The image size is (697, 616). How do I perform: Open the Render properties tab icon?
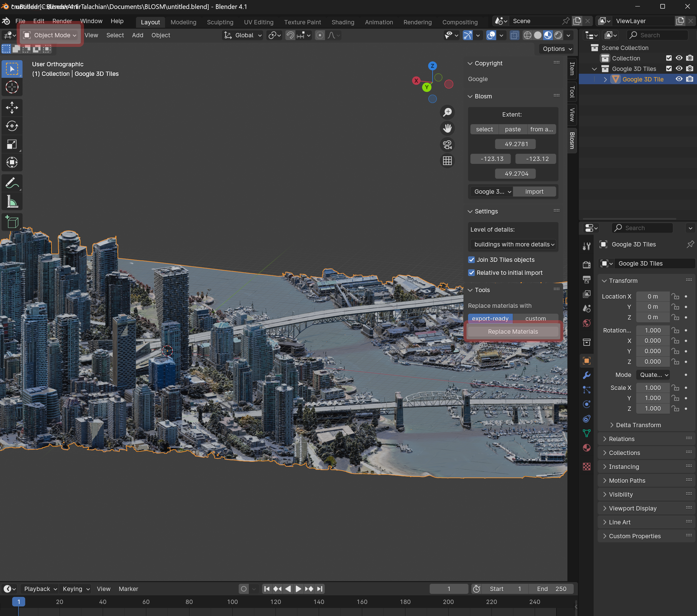[x=587, y=265]
